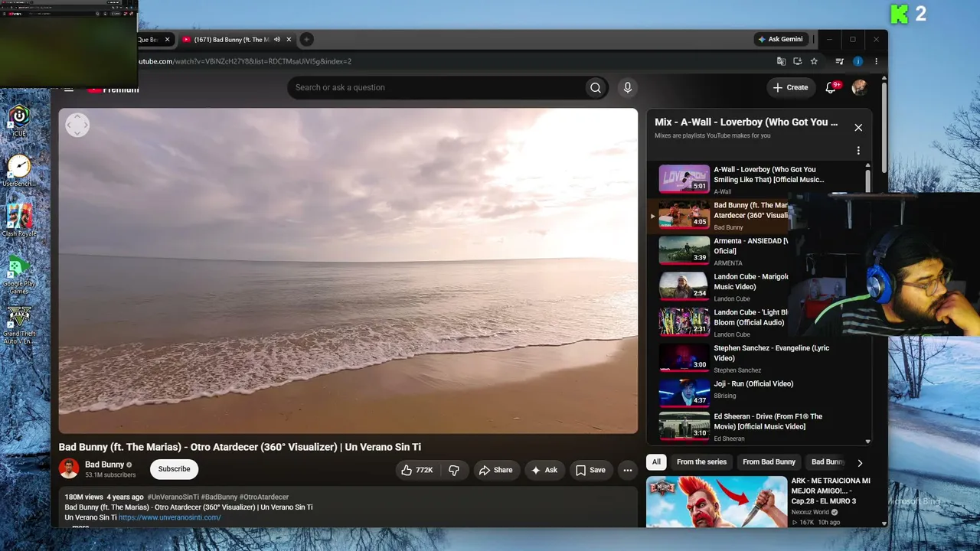Click the browser address bar URL

click(x=245, y=61)
